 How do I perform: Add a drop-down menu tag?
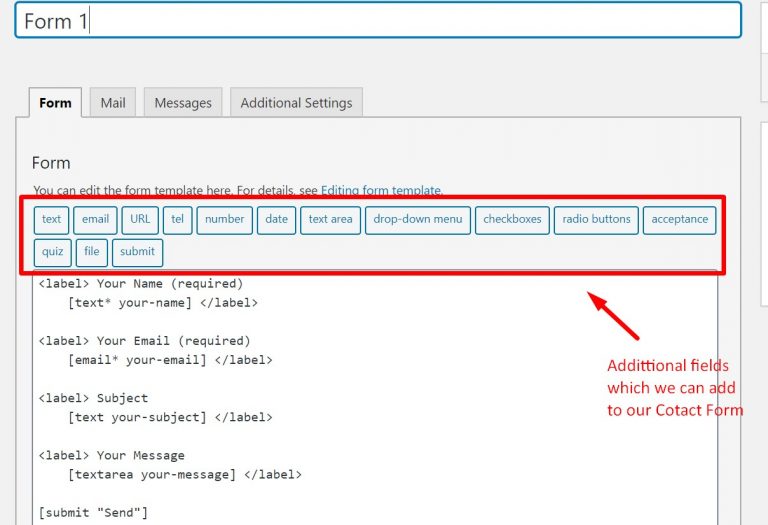[x=418, y=220]
